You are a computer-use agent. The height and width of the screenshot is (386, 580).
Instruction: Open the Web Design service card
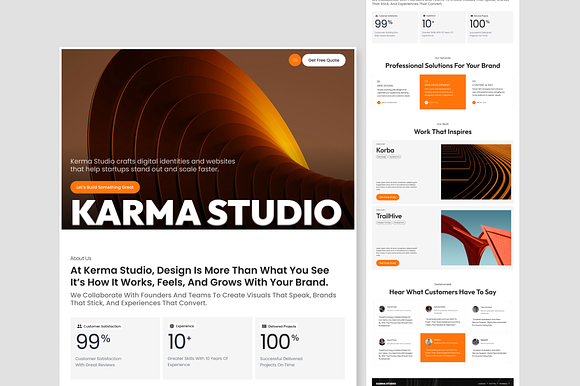tap(395, 92)
